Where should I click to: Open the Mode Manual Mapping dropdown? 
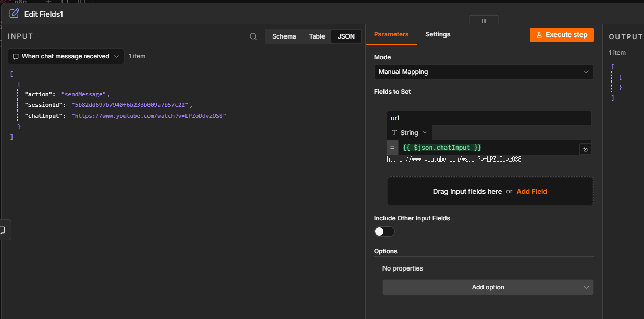(484, 72)
